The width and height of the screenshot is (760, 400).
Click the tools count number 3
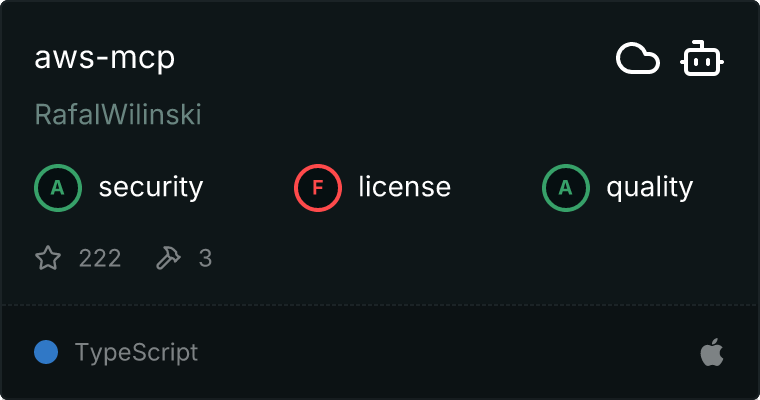pyautogui.click(x=205, y=259)
